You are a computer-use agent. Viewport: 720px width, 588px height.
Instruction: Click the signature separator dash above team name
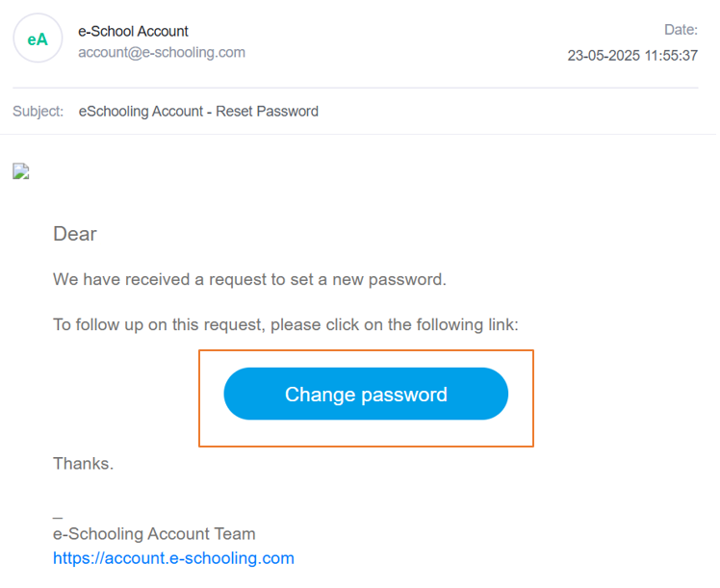coord(58,518)
